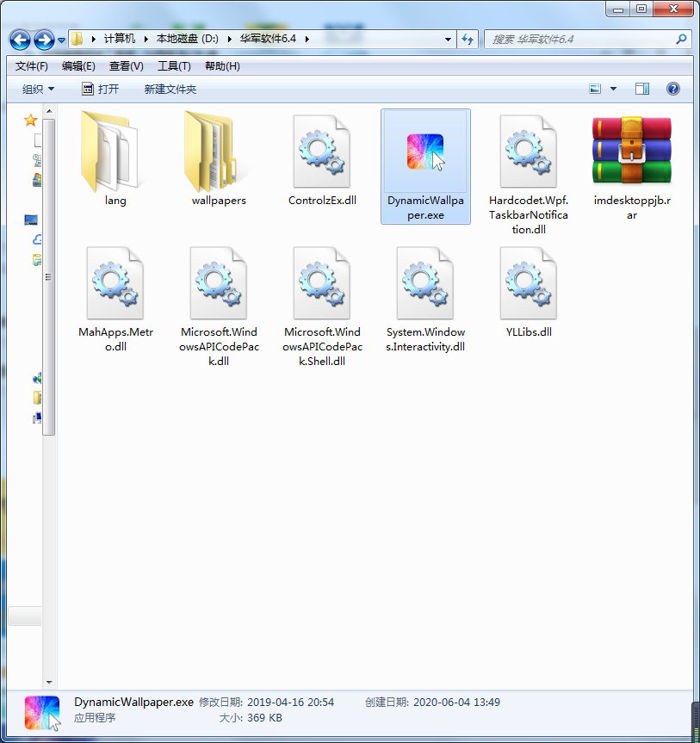Open recent locations dropdown beside the Forward button

(x=62, y=40)
